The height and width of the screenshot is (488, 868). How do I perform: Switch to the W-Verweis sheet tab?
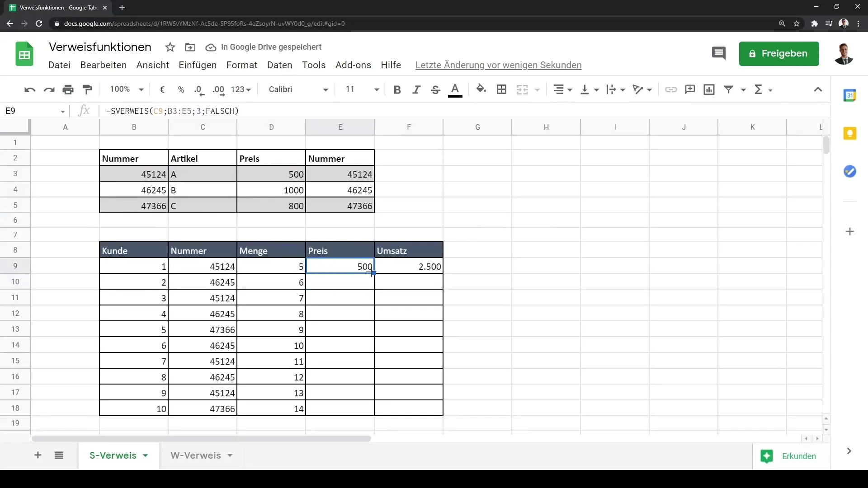point(196,455)
